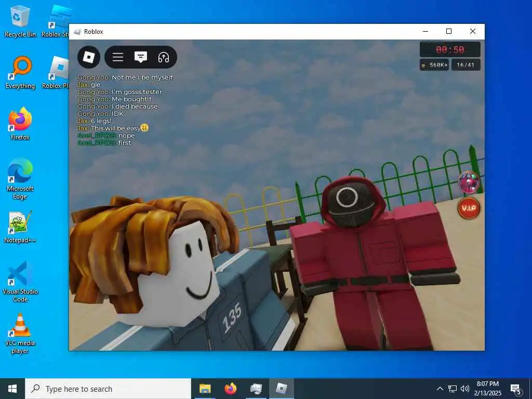This screenshot has height=399, width=532.
Task: Click chat line "I died because"
Action: click(x=117, y=107)
